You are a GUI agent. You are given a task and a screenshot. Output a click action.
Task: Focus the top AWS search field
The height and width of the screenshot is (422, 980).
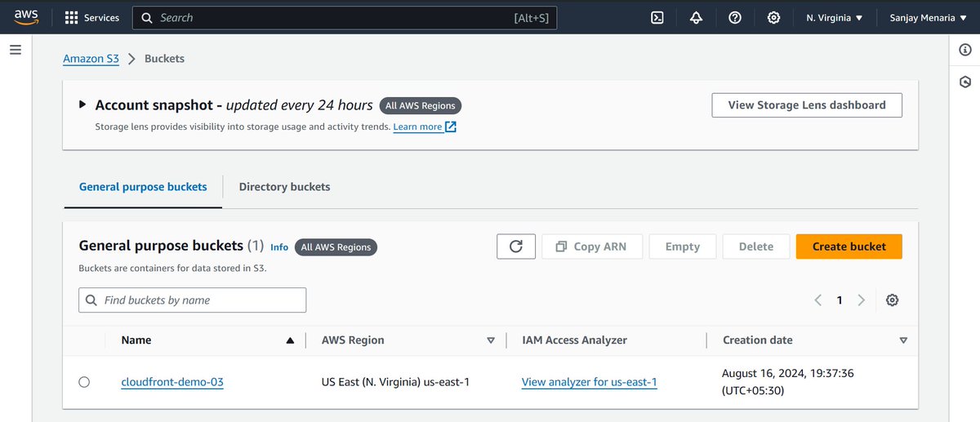[x=345, y=18]
